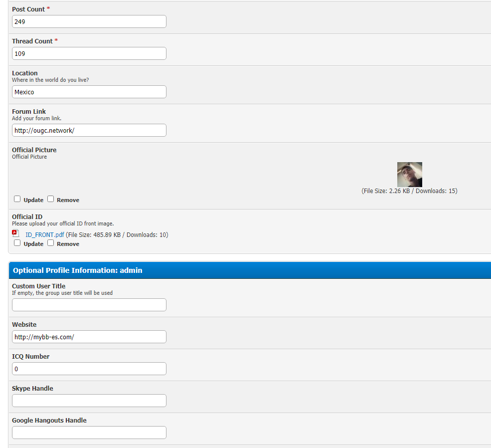Select the Forum Link URL field
The height and width of the screenshot is (448, 491).
(89, 131)
